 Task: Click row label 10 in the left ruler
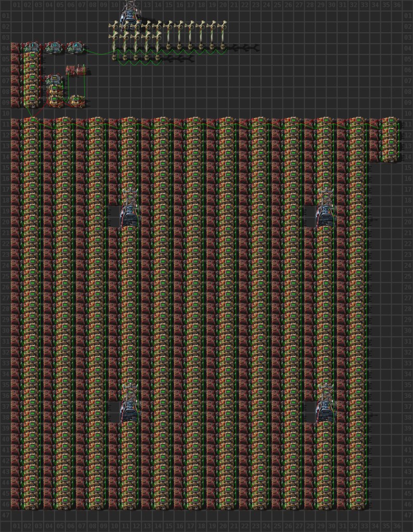point(5,113)
